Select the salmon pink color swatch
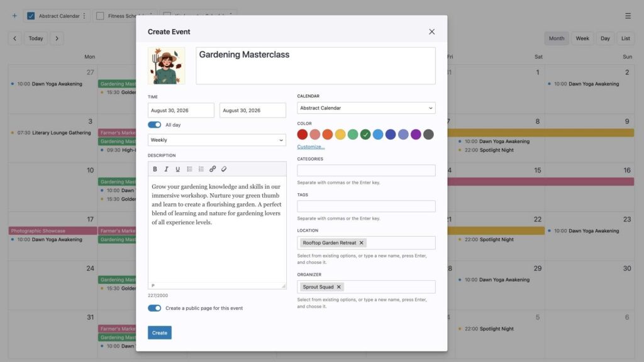 (x=315, y=134)
